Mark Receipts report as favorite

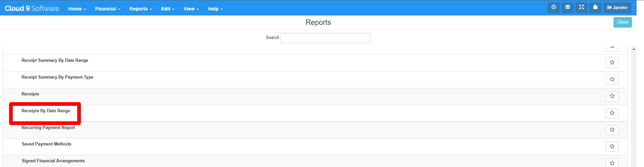612,96
